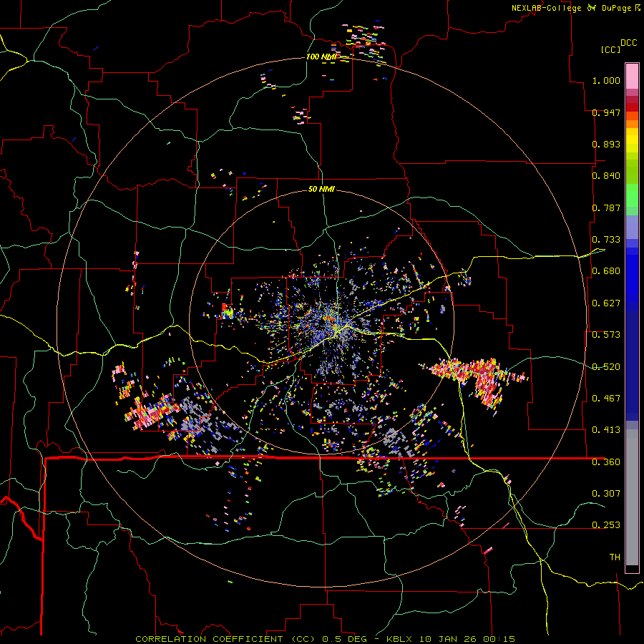
Task: Click the bright green segment of the color bar
Action: click(x=632, y=195)
